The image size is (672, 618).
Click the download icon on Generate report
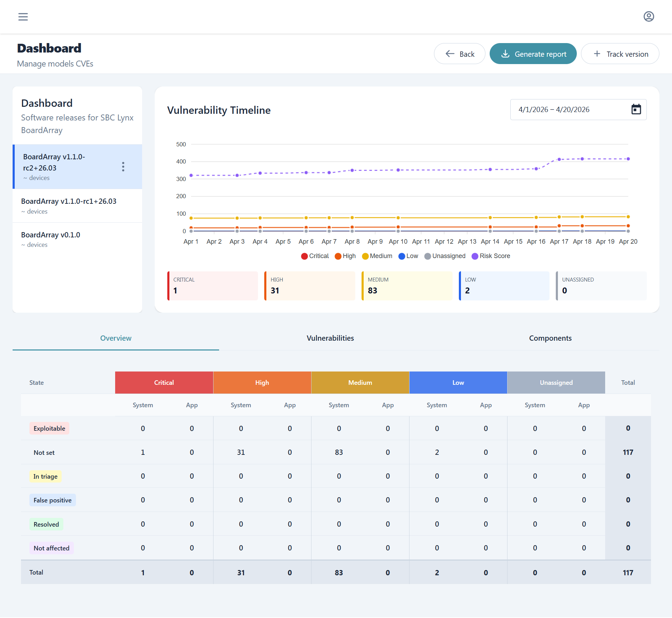[505, 54]
